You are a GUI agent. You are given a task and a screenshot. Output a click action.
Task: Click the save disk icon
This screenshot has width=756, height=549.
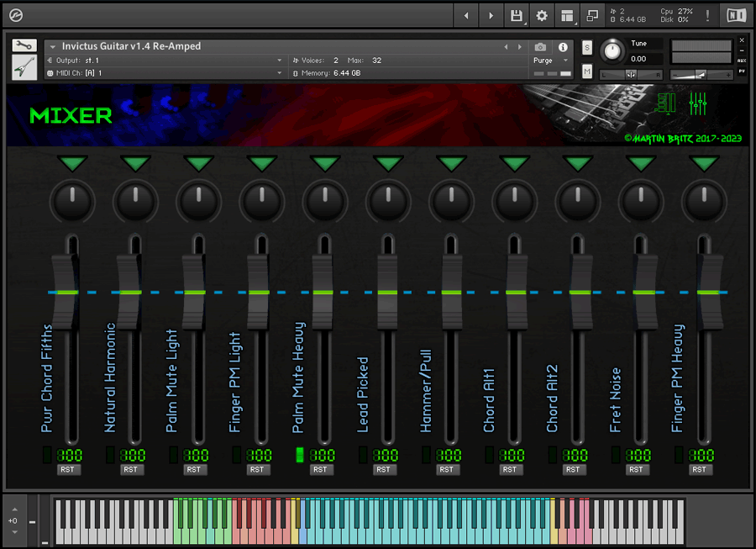[517, 16]
